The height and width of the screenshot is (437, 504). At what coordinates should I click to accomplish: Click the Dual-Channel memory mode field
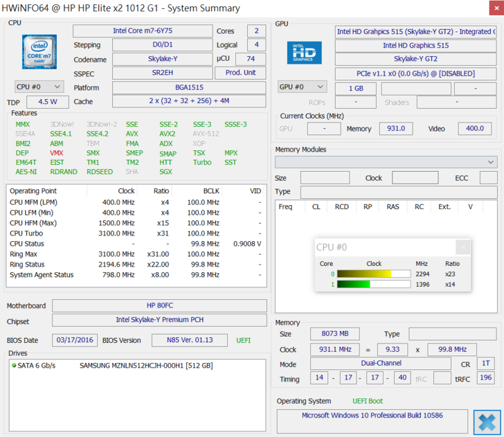pos(382,364)
